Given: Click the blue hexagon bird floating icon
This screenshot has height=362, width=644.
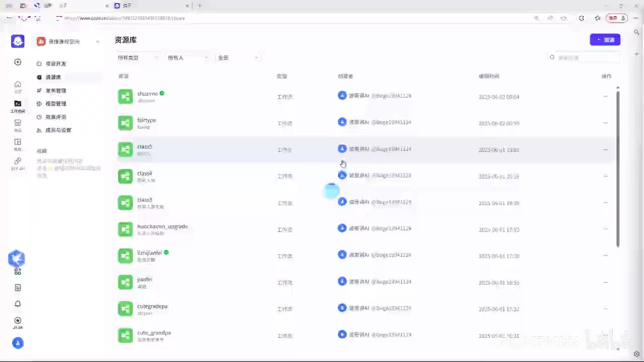Looking at the screenshot, I should point(17,258).
